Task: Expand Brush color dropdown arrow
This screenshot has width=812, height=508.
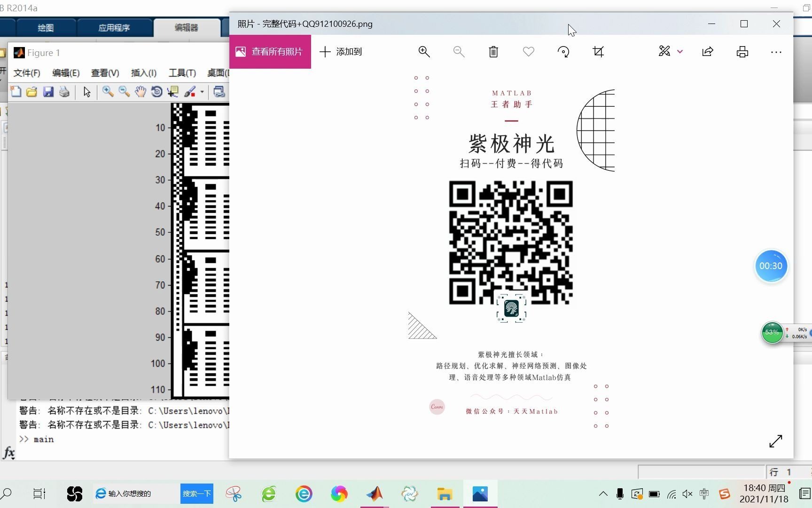Action: (x=202, y=92)
